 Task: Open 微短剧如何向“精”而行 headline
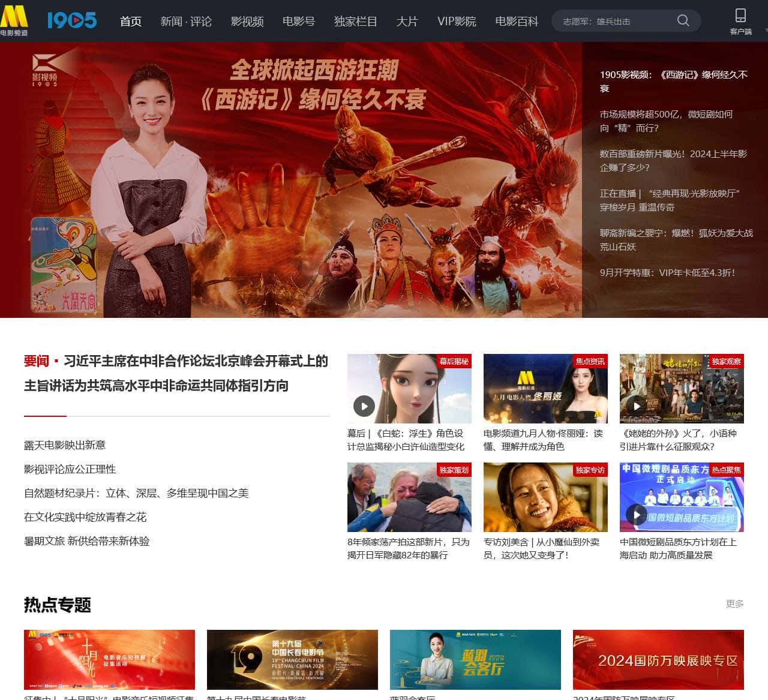pos(666,121)
